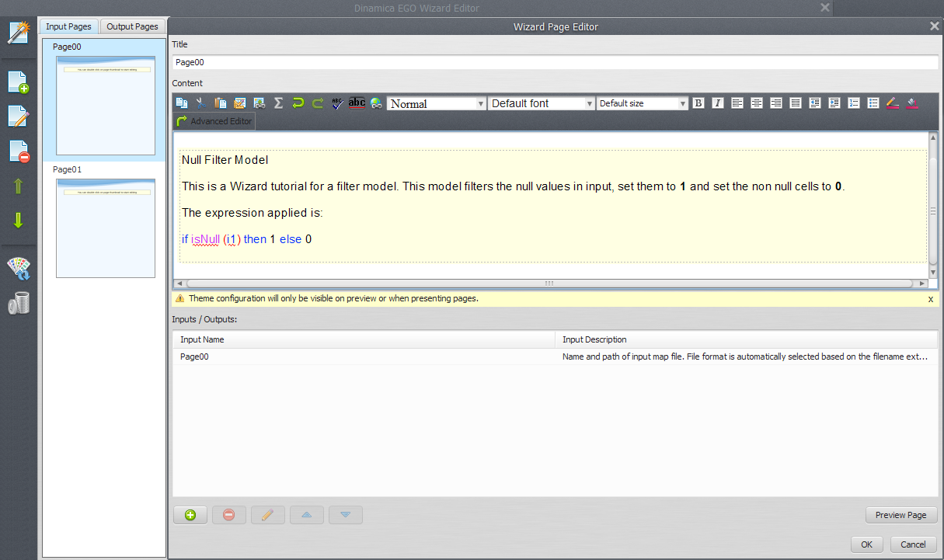This screenshot has height=560, width=944.
Task: Click the add new page icon in sidebar
Action: click(x=18, y=82)
